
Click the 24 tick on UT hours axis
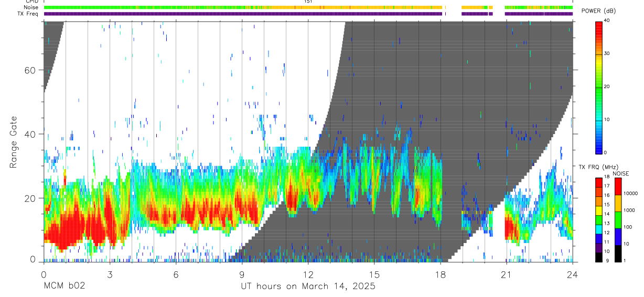573,274
